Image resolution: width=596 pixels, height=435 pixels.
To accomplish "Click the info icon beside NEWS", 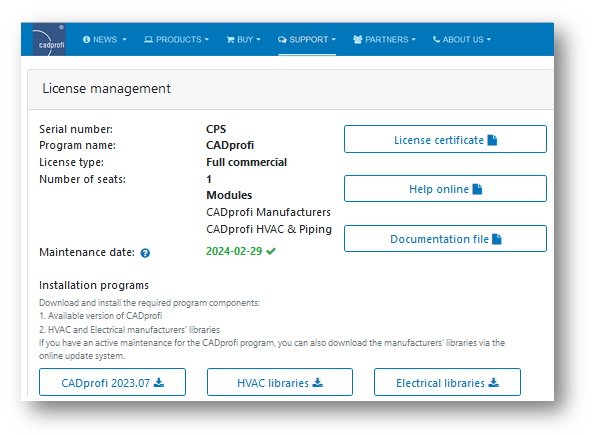I will point(87,40).
